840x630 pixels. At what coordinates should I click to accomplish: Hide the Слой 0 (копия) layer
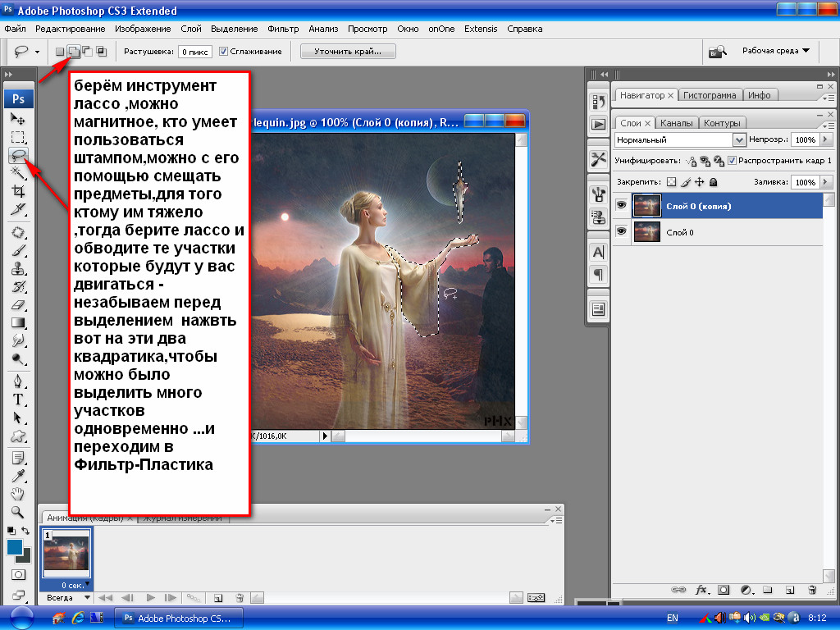pos(622,205)
